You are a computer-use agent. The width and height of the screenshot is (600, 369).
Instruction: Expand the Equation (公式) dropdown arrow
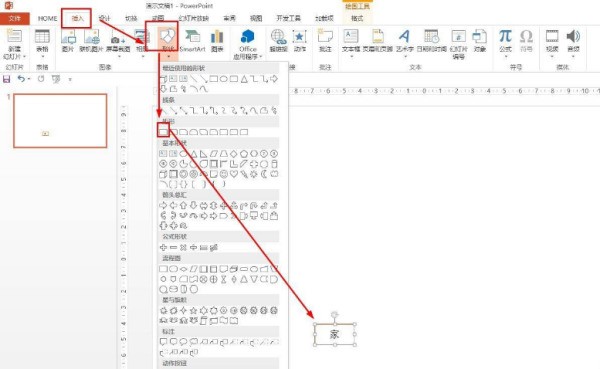coord(505,57)
